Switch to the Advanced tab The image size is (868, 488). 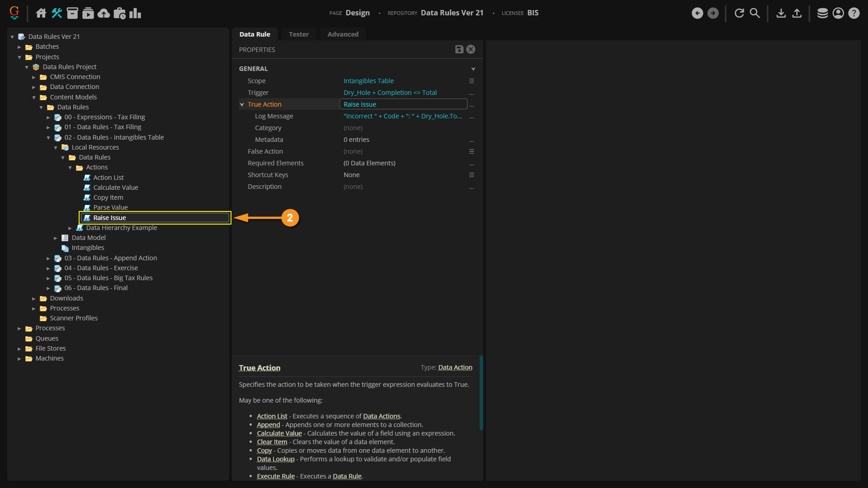pyautogui.click(x=343, y=34)
